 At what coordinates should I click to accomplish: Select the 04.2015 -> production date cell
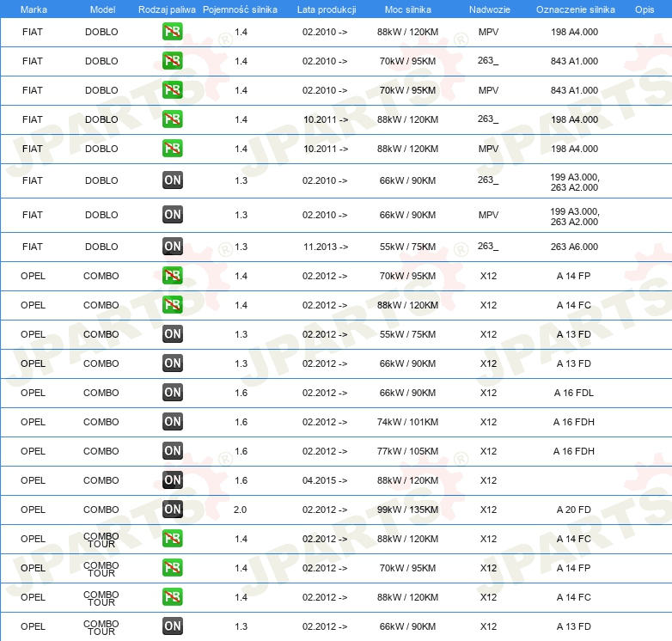[x=325, y=480]
